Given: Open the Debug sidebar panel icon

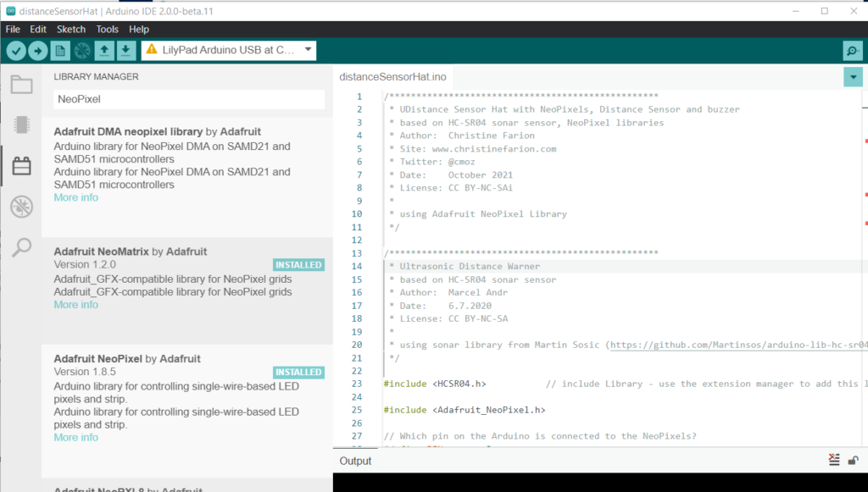Looking at the screenshot, I should pyautogui.click(x=21, y=207).
